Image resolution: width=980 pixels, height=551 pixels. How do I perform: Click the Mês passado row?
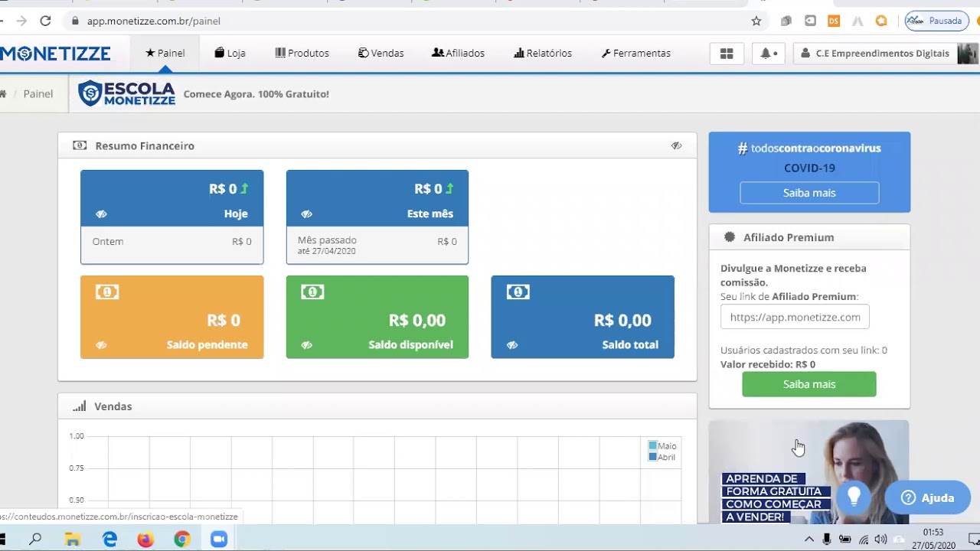point(377,245)
